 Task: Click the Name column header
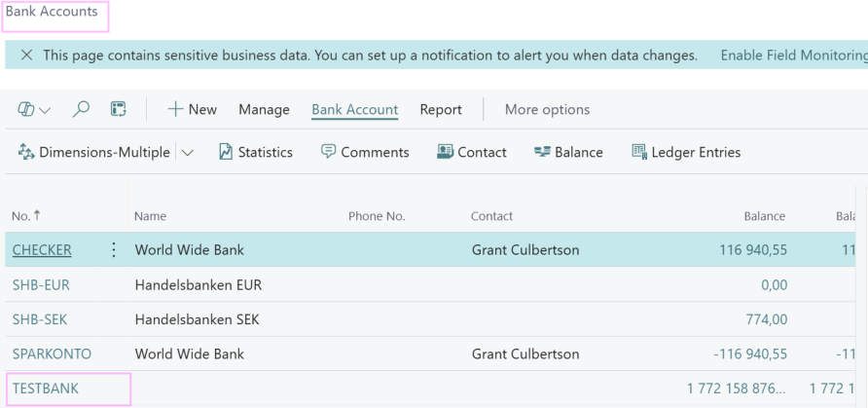tap(150, 216)
